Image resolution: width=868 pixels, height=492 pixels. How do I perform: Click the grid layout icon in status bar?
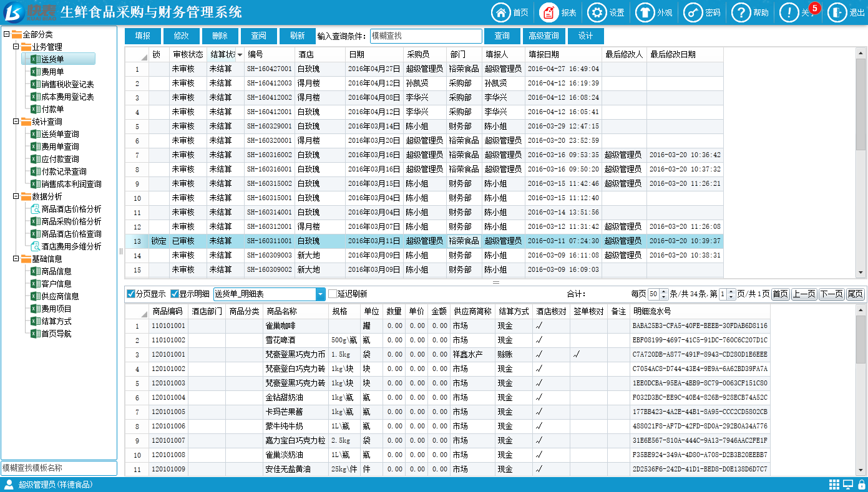(834, 485)
